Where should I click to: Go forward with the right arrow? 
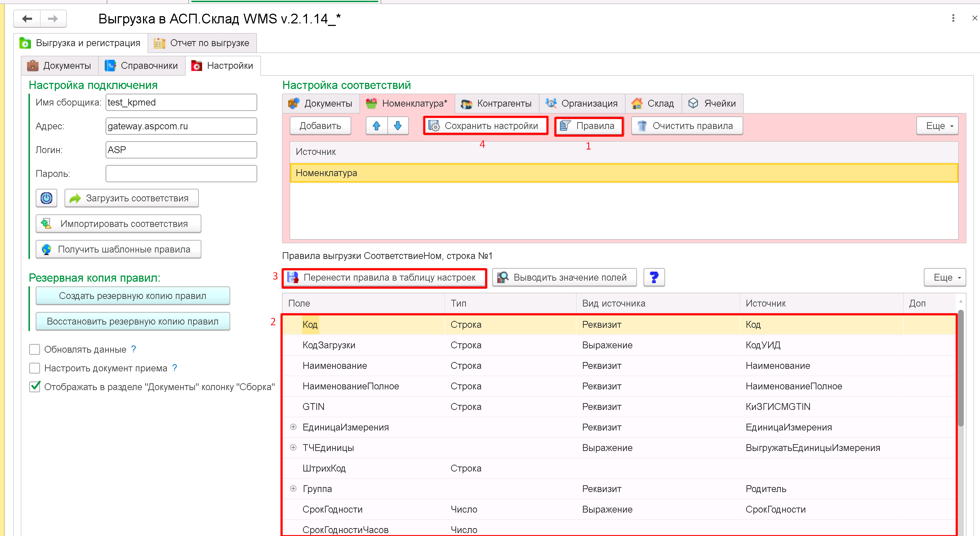(53, 19)
